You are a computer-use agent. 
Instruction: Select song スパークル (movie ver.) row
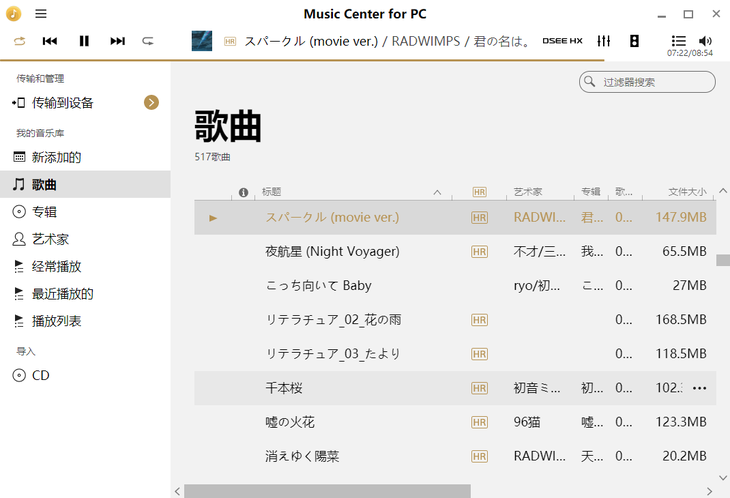(x=455, y=217)
